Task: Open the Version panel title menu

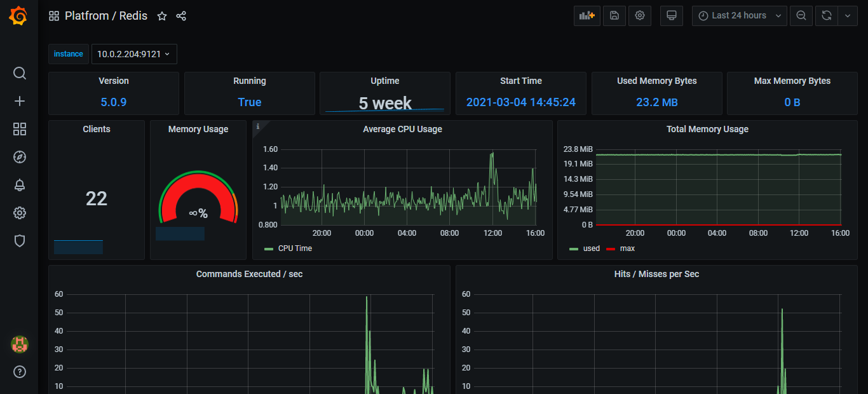Action: pyautogui.click(x=114, y=81)
